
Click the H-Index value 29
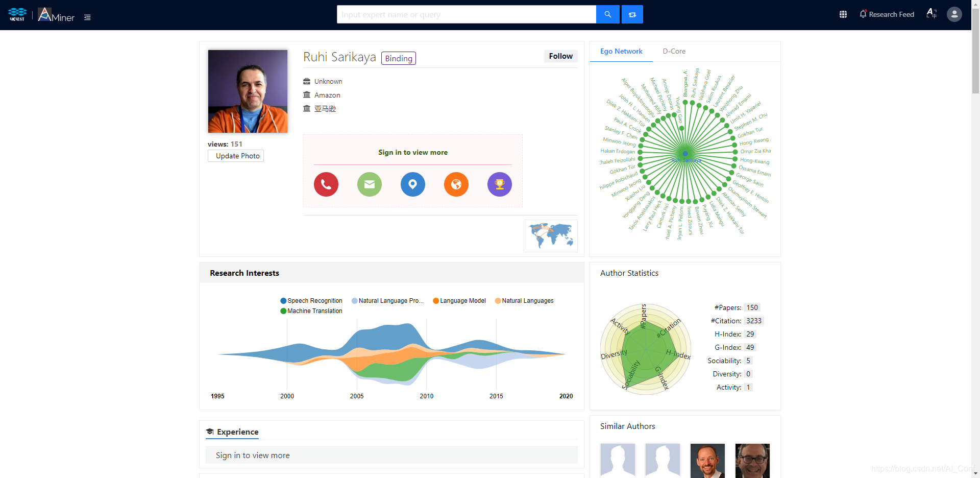[x=750, y=334]
